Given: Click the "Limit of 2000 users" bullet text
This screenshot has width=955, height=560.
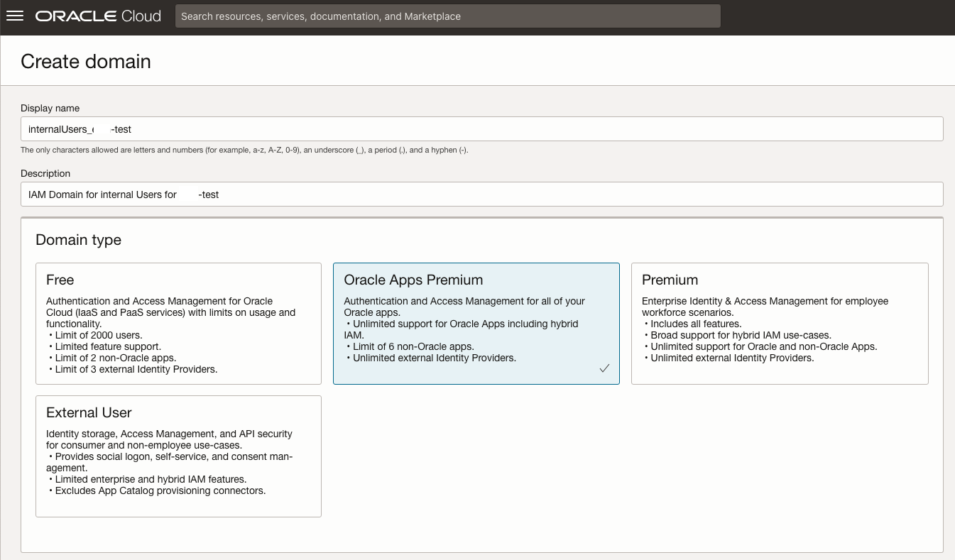Looking at the screenshot, I should click(x=95, y=335).
